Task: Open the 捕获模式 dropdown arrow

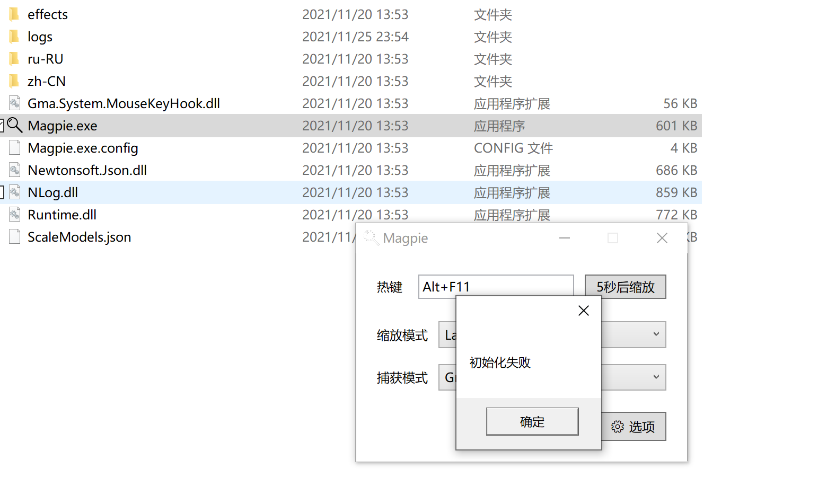Action: click(656, 377)
